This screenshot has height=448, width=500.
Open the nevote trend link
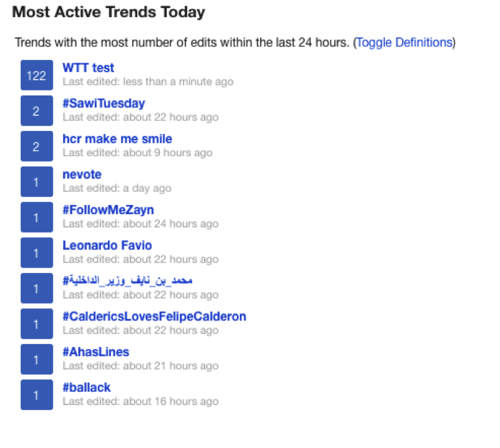click(x=81, y=174)
